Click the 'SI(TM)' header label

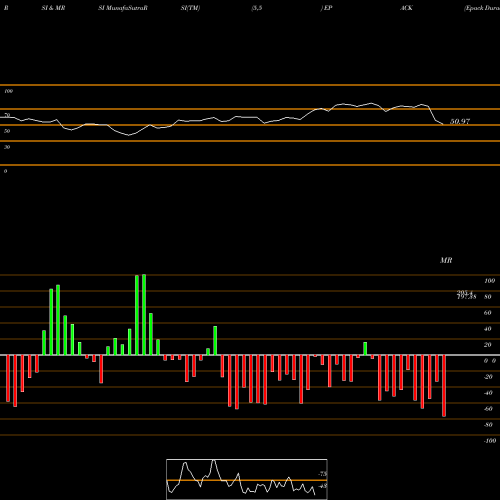(190, 8)
